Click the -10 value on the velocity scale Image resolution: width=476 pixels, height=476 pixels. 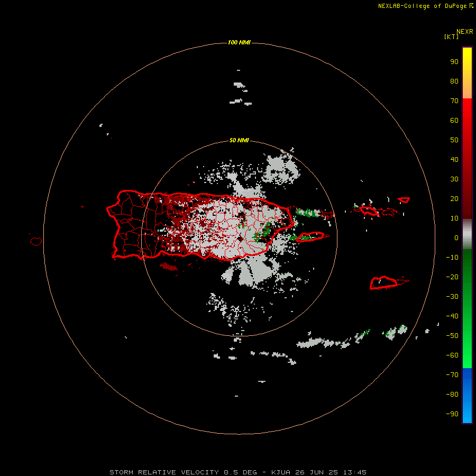click(x=452, y=258)
